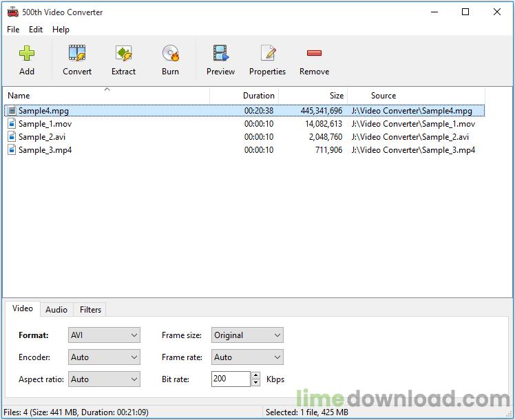515x420 pixels.
Task: Minimize the 500th Video Converter window
Action: point(434,12)
